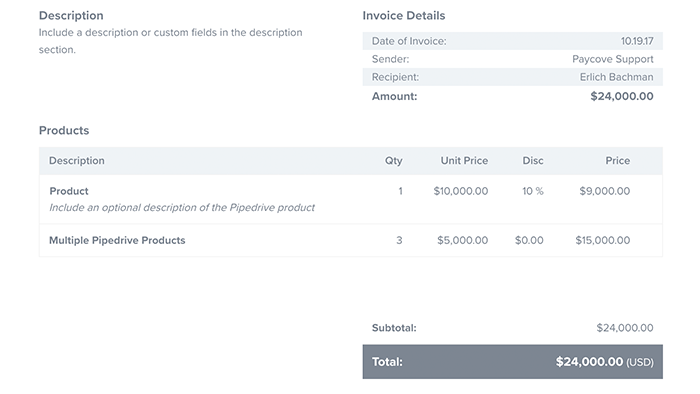Click the italic optional Pipedrive product description

pos(182,207)
